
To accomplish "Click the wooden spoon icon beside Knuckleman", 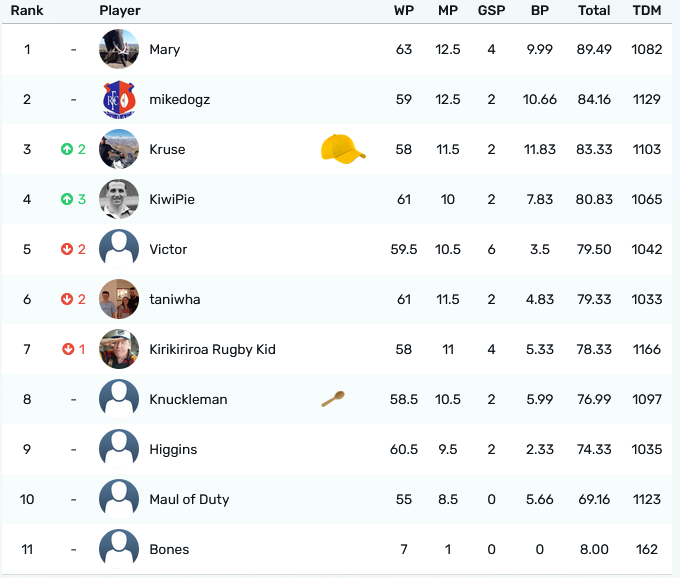I will 333,399.
